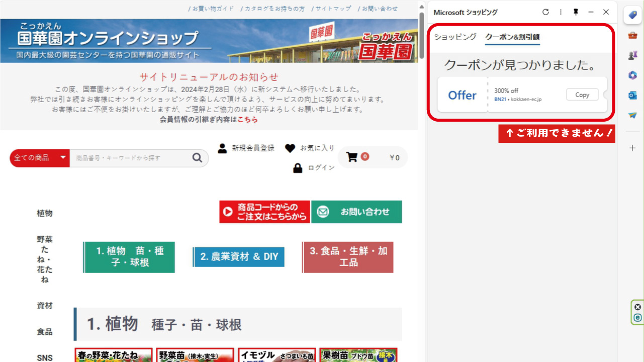The height and width of the screenshot is (362, 644).
Task: Refresh the Microsoft Shopping panel
Action: click(545, 12)
